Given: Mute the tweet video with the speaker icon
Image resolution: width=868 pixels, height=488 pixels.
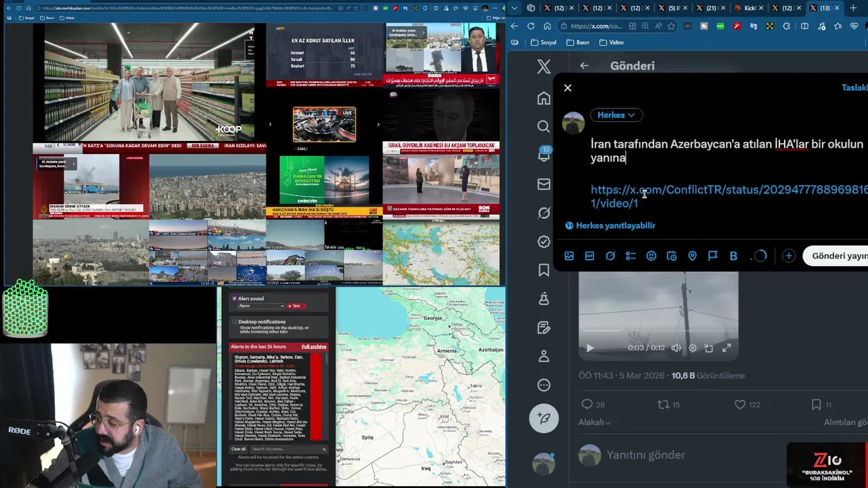Looking at the screenshot, I should 676,348.
